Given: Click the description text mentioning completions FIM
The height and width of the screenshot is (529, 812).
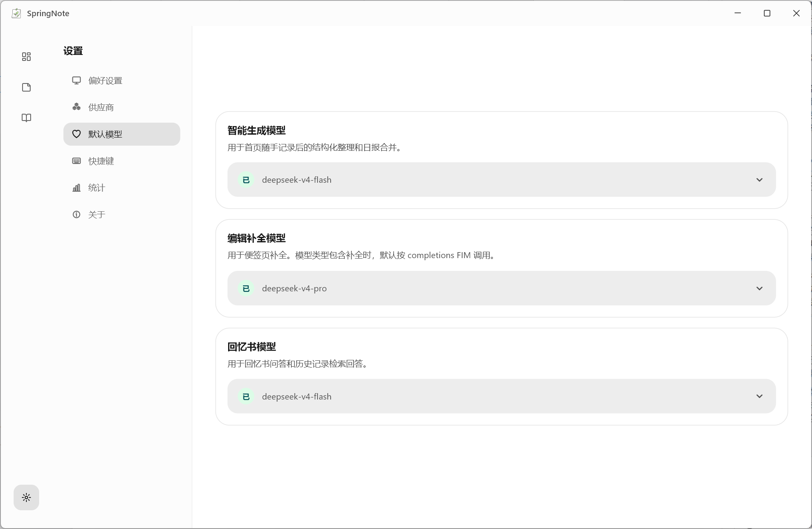Looking at the screenshot, I should 361,255.
